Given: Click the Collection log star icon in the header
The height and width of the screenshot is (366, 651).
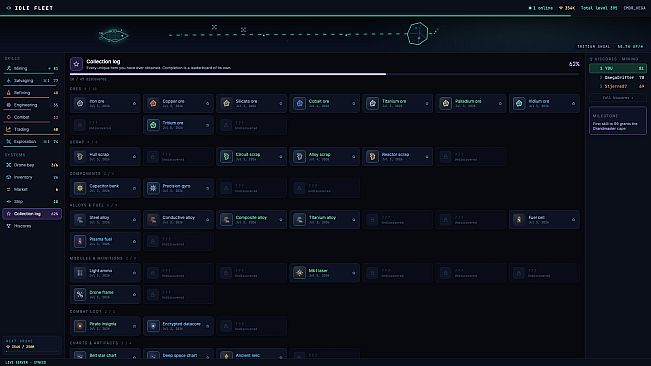Looking at the screenshot, I should click(x=76, y=64).
